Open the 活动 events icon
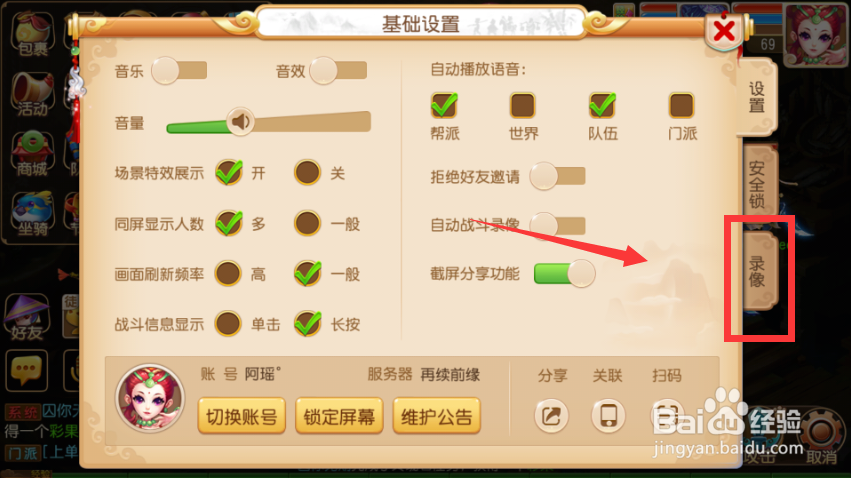The height and width of the screenshot is (478, 851). [x=33, y=94]
